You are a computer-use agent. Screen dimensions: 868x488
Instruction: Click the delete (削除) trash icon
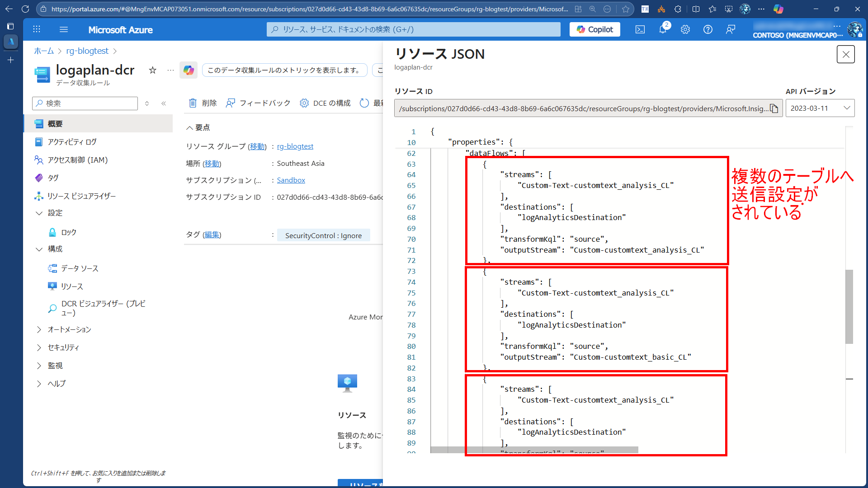(x=193, y=103)
